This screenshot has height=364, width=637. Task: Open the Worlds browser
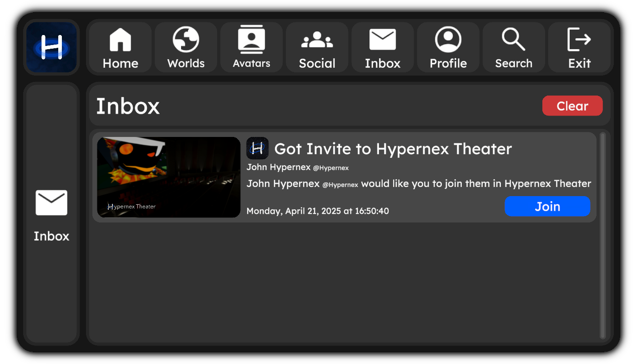[x=186, y=47]
